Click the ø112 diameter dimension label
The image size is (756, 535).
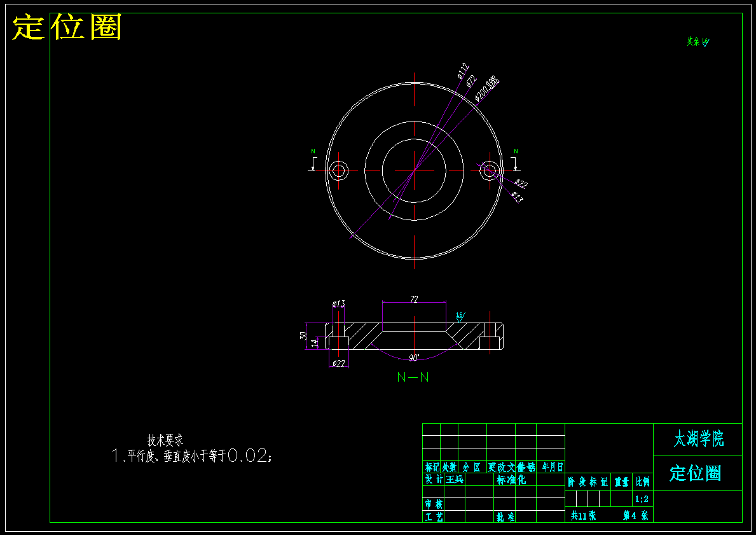463,71
